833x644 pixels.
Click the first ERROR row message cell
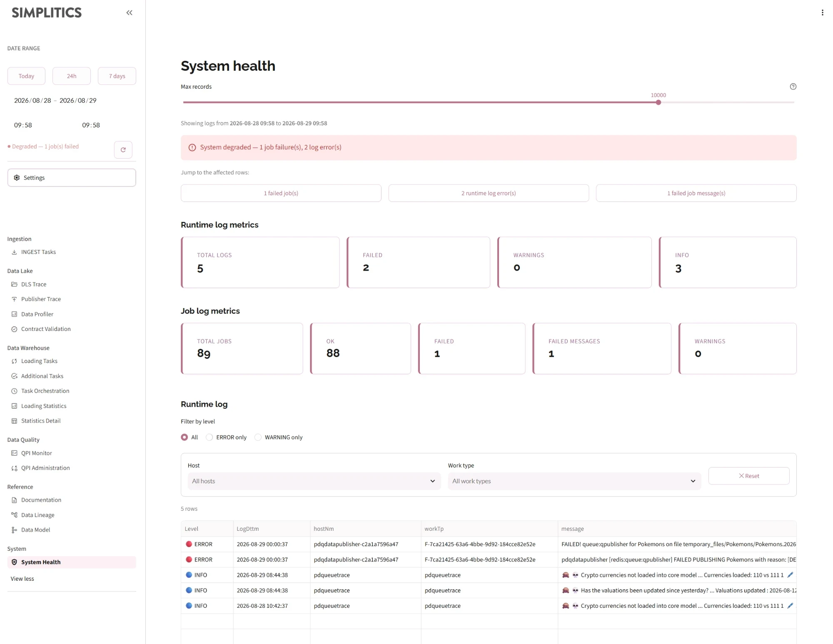(x=677, y=544)
